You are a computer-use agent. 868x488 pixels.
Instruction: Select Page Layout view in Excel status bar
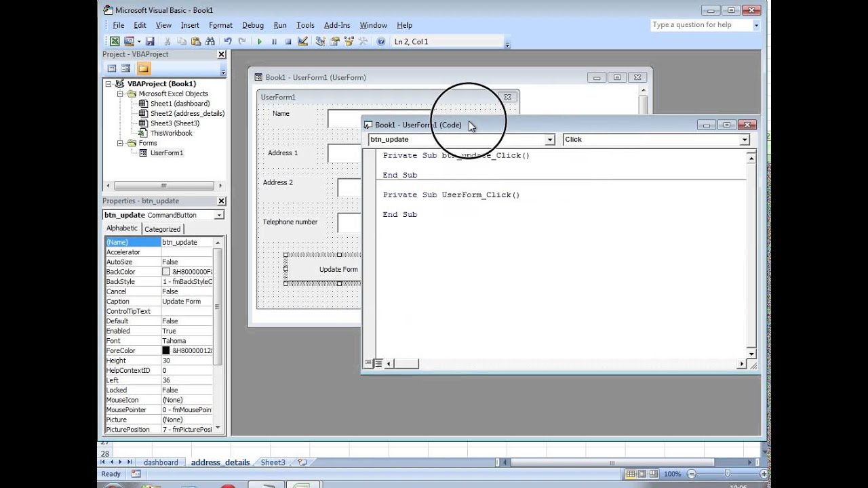pos(642,474)
